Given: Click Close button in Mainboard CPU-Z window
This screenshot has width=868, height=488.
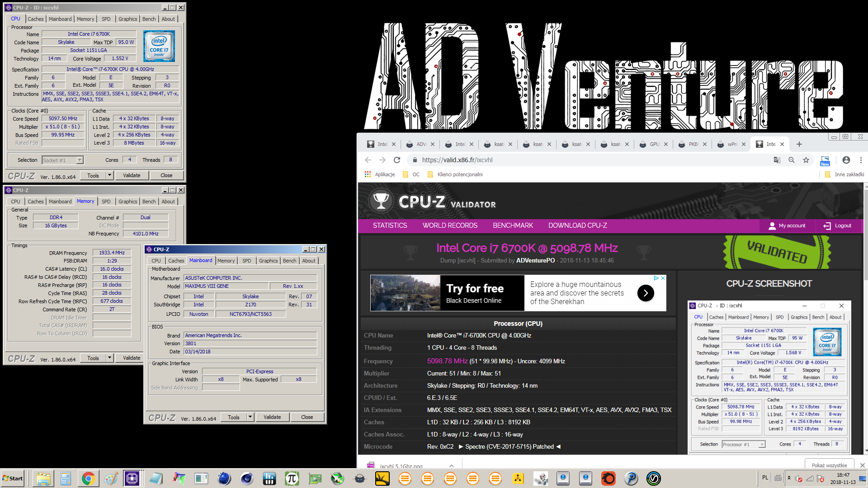Looking at the screenshot, I should 307,417.
